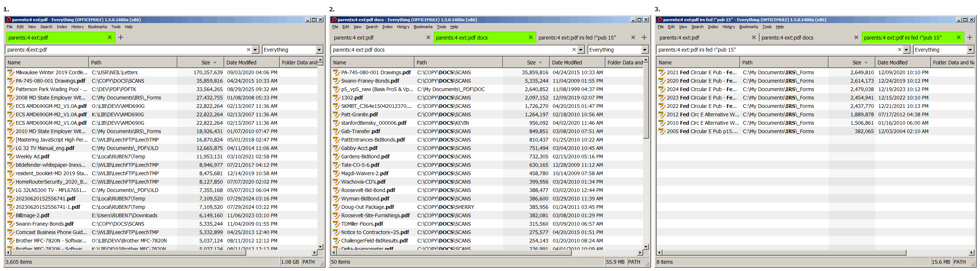Image resolution: width=980 pixels, height=271 pixels.
Task: Open the Search menu in window 3
Action: click(697, 27)
